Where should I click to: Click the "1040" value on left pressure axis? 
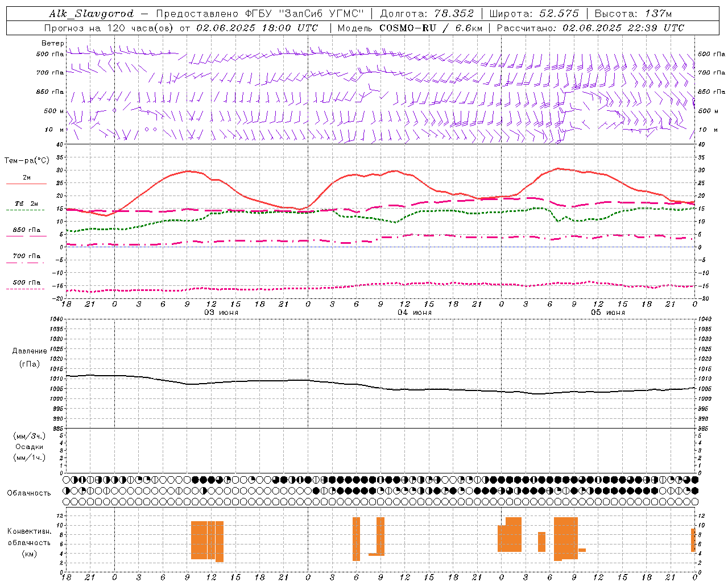57,319
